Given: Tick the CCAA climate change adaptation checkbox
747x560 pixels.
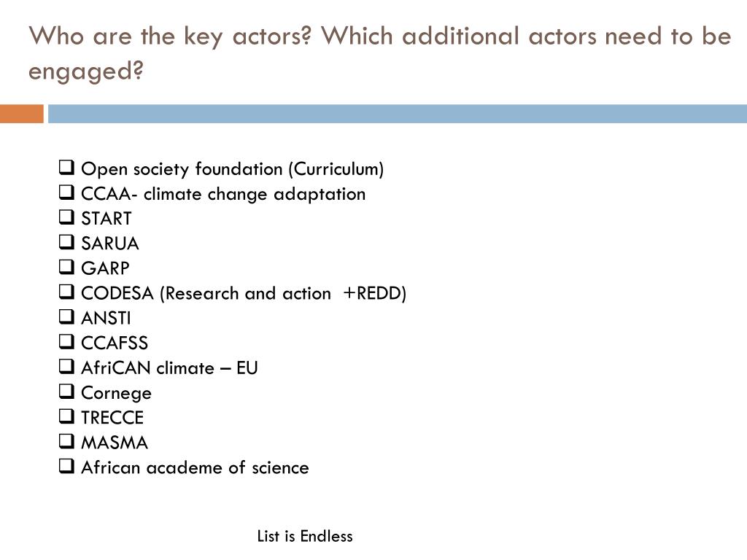Looking at the screenshot, I should (x=66, y=192).
